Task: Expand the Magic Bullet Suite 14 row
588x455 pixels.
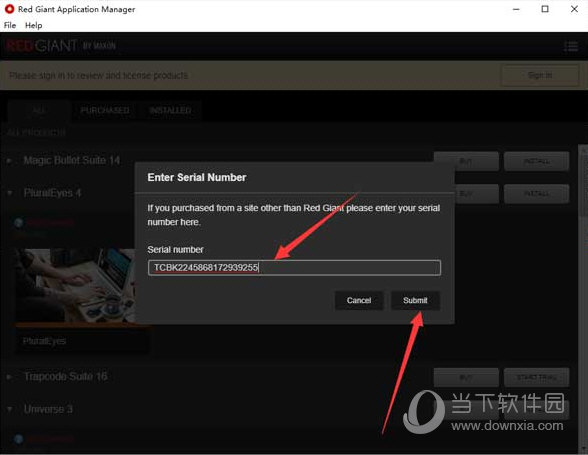Action: click(x=9, y=161)
